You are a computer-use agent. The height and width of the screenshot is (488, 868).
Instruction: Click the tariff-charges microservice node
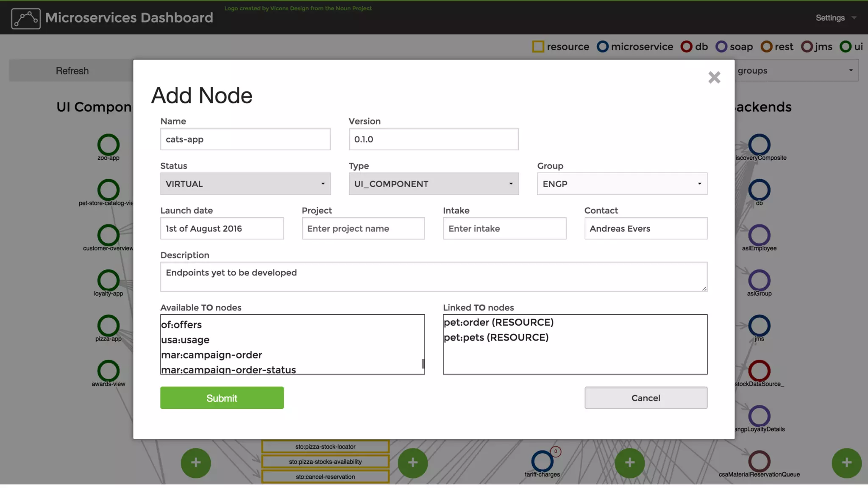click(542, 461)
